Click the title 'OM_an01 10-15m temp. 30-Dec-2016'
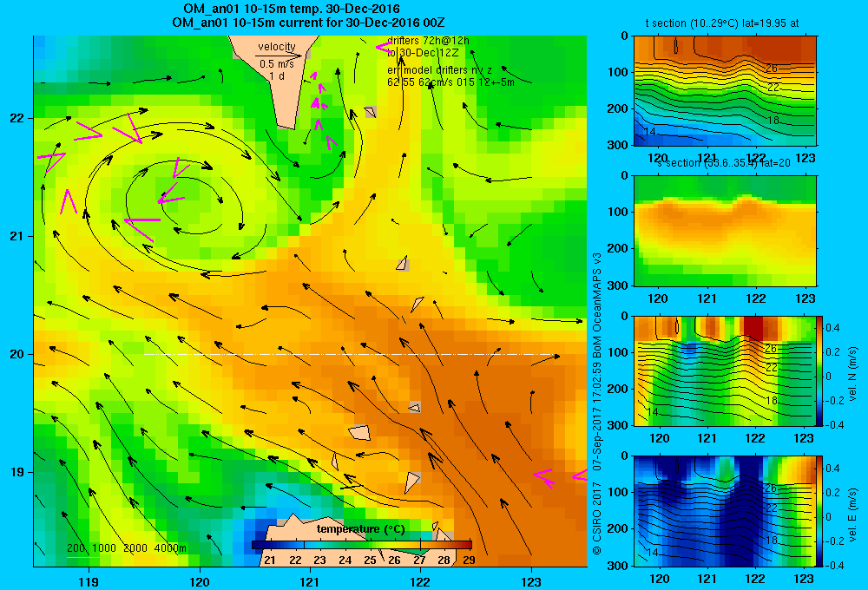 [x=292, y=9]
